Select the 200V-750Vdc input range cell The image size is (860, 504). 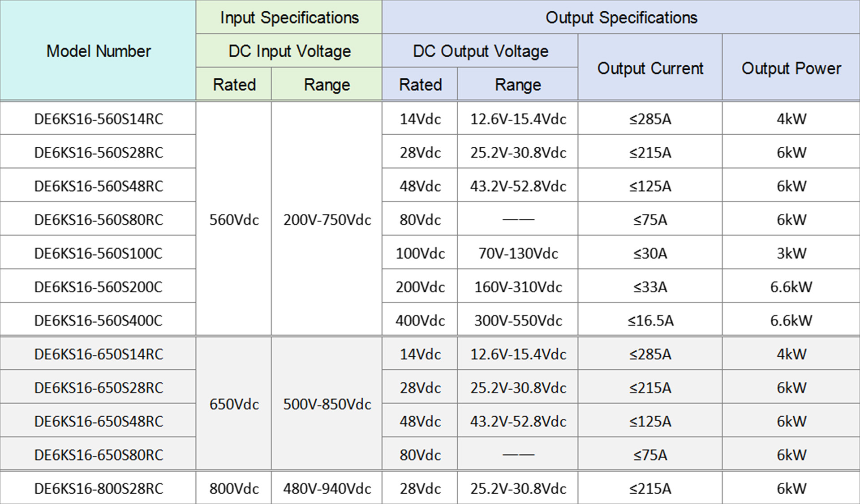click(327, 220)
